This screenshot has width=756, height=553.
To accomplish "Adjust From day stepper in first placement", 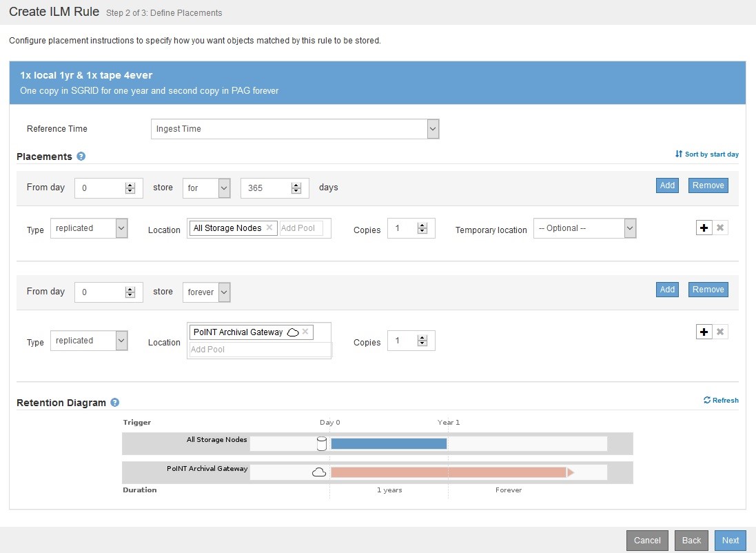I will [130, 188].
